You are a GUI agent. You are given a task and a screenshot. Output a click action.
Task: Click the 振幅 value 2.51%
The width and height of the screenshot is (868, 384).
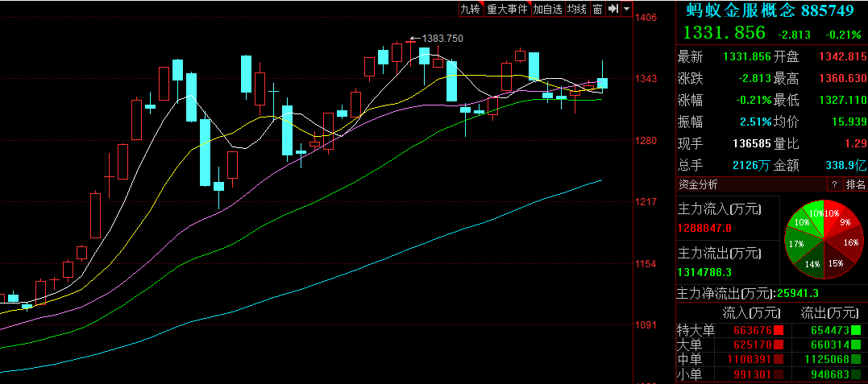click(756, 122)
